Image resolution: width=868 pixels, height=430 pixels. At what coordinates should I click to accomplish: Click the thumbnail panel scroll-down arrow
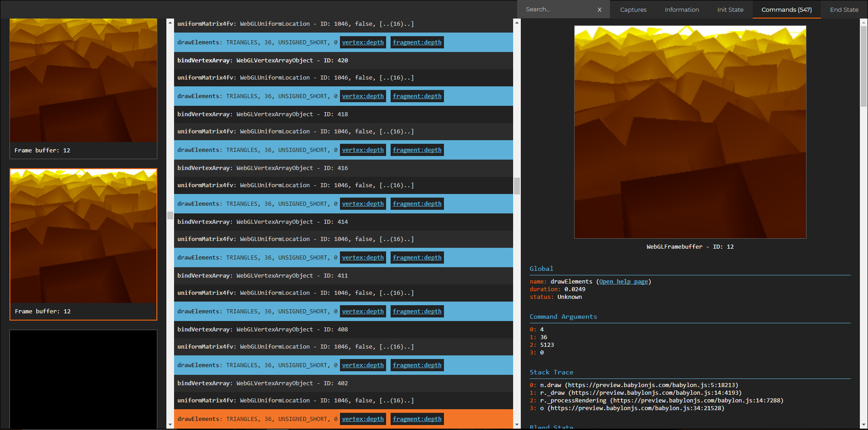(170, 425)
